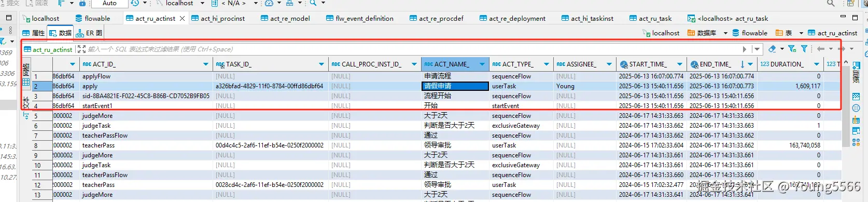The width and height of the screenshot is (868, 202).
Task: Open the filter history dropdown
Action: 757,49
